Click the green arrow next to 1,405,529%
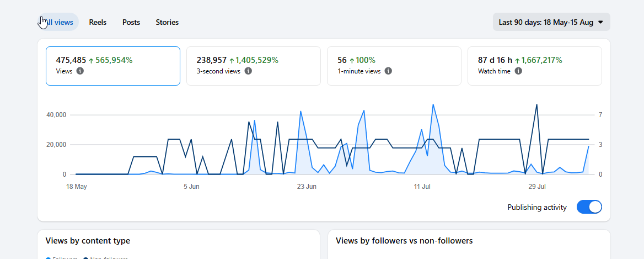 point(231,61)
